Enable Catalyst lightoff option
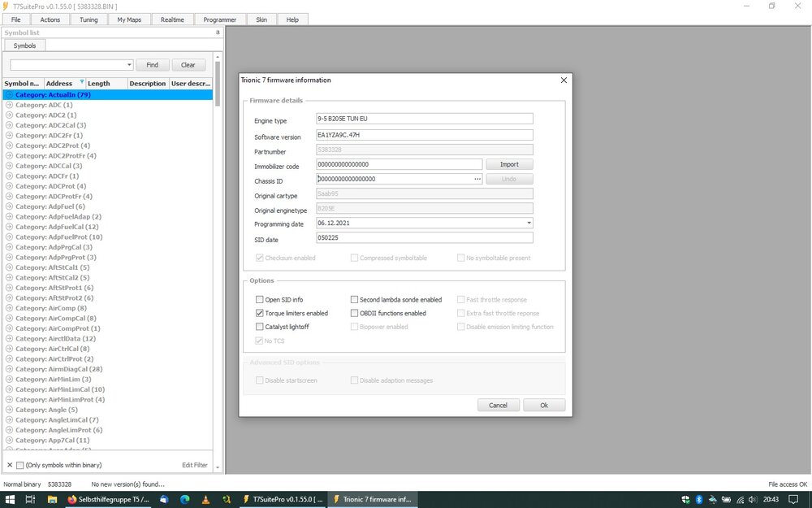Screen dimensions: 812x508 tap(260, 327)
